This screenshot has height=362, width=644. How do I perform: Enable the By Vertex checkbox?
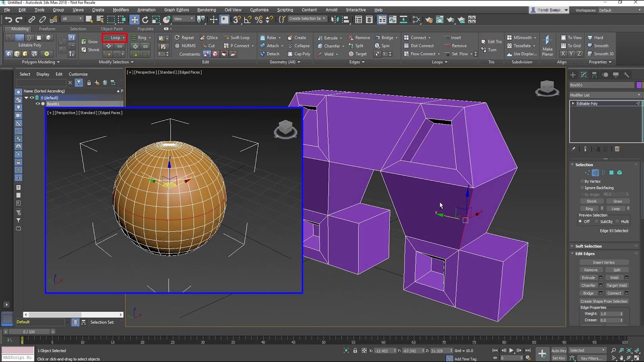[x=582, y=181]
